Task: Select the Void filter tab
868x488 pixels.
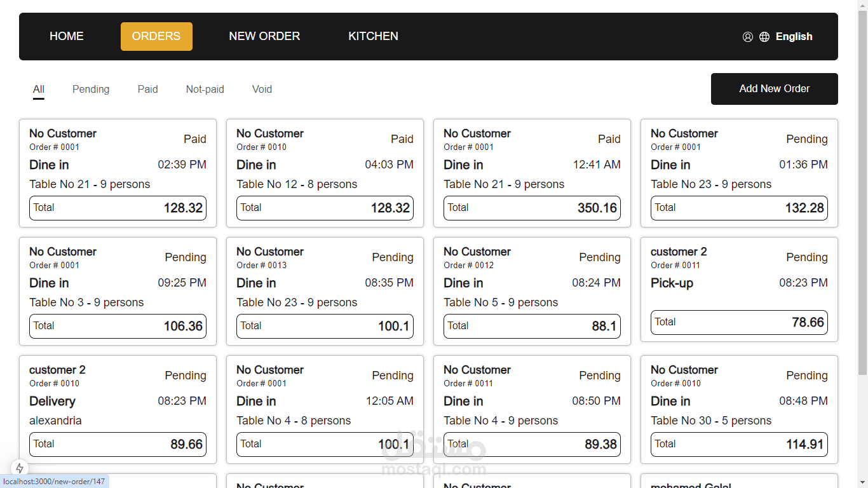Action: tap(262, 90)
